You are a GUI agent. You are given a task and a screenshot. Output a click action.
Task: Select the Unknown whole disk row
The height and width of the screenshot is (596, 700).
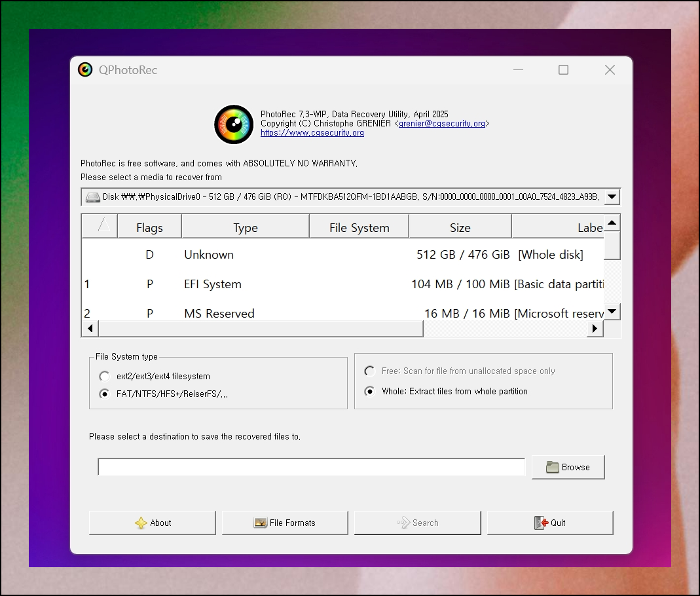coord(343,255)
